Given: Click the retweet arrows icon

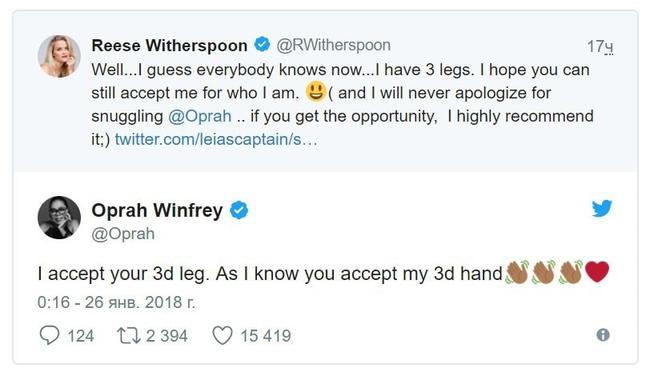Looking at the screenshot, I should [x=129, y=336].
